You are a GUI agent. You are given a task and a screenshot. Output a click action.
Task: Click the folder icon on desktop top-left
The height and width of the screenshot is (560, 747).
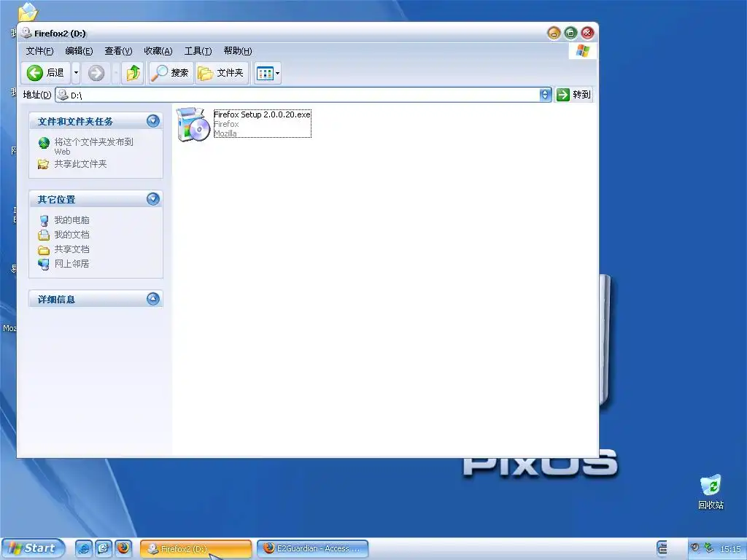[x=28, y=12]
